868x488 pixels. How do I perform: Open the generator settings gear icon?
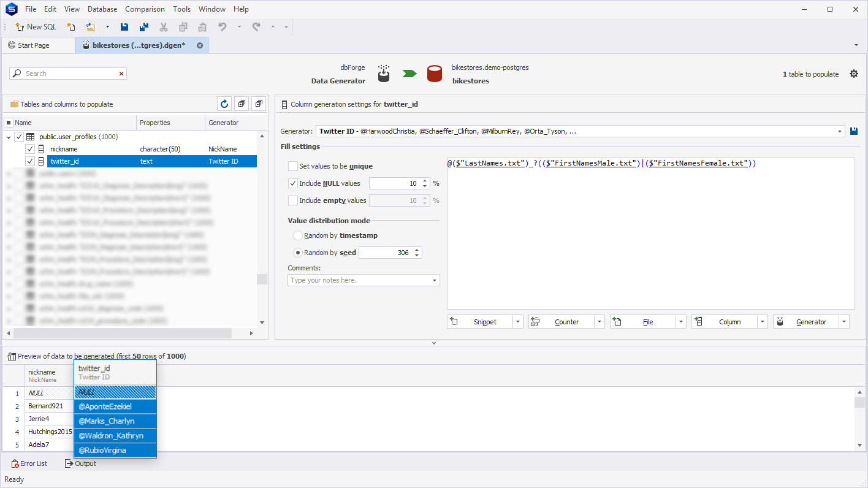pyautogui.click(x=854, y=74)
